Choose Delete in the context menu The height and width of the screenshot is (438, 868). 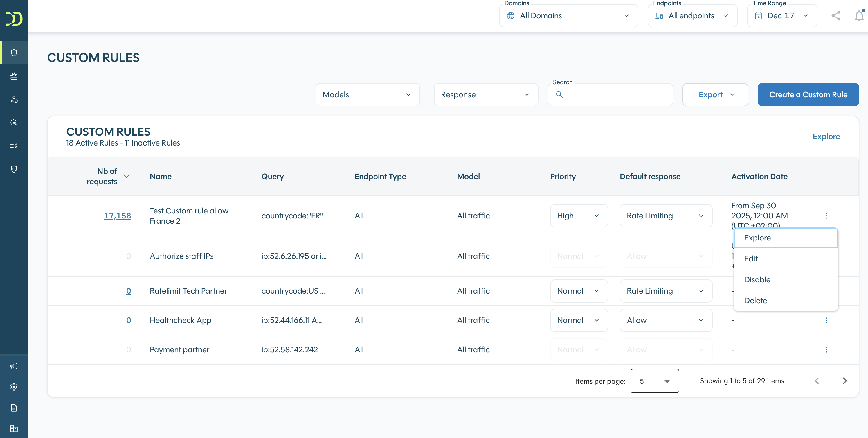tap(755, 300)
